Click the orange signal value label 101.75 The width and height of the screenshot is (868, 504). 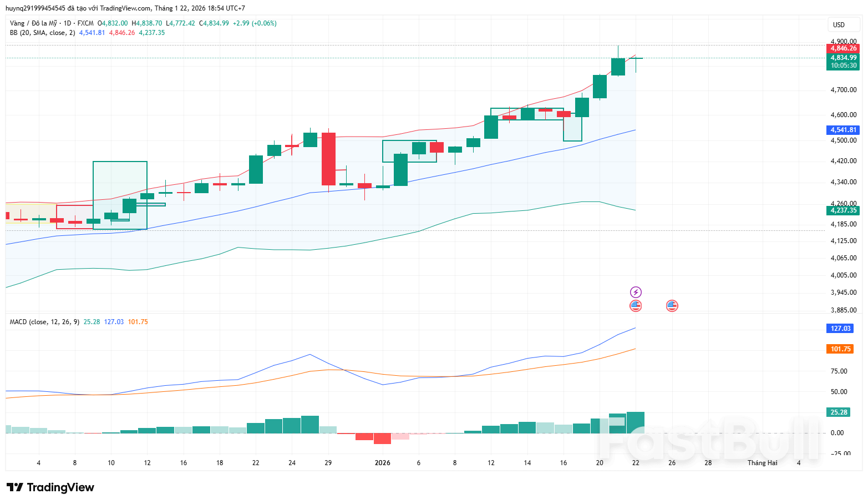point(840,349)
